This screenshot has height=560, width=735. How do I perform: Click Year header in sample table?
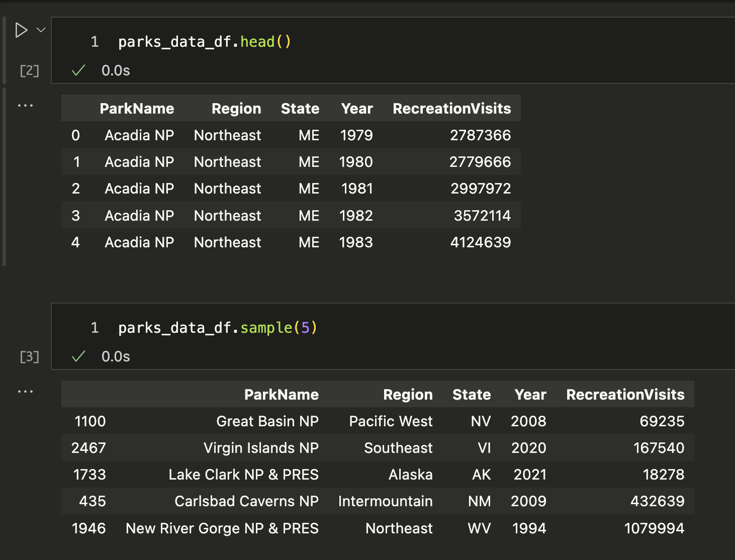pos(530,395)
